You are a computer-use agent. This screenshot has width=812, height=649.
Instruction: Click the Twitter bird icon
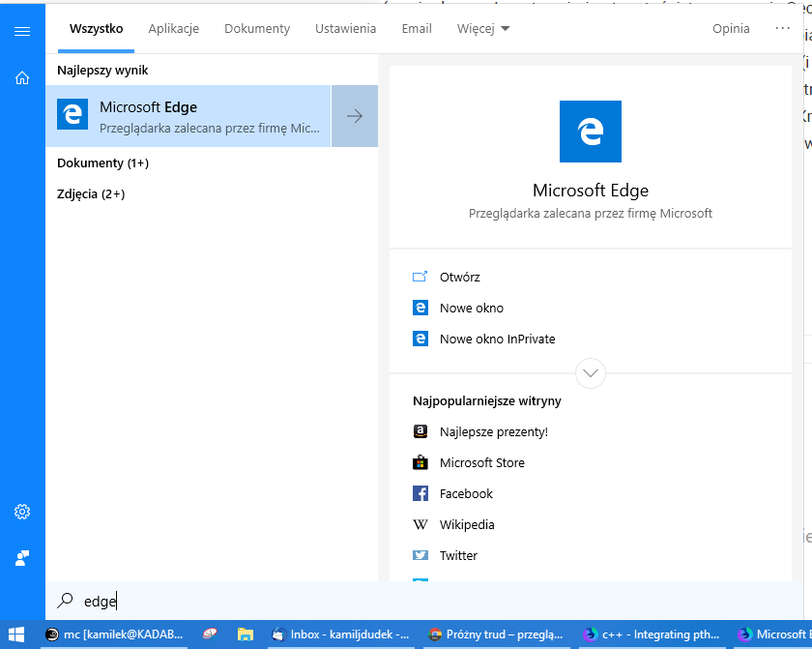[x=420, y=555]
